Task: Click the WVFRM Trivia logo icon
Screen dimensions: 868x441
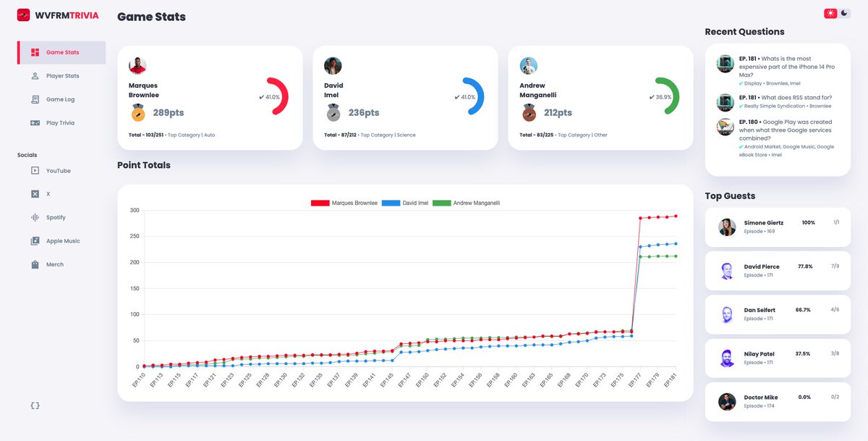Action: (x=23, y=15)
